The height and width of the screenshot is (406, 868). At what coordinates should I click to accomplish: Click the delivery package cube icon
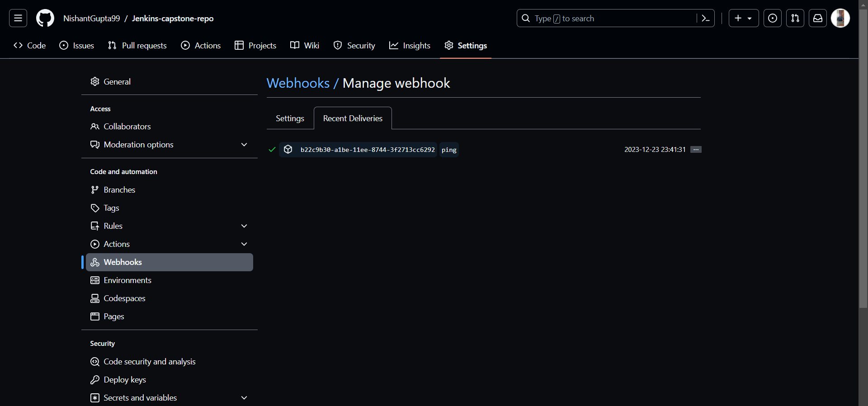[x=288, y=150]
